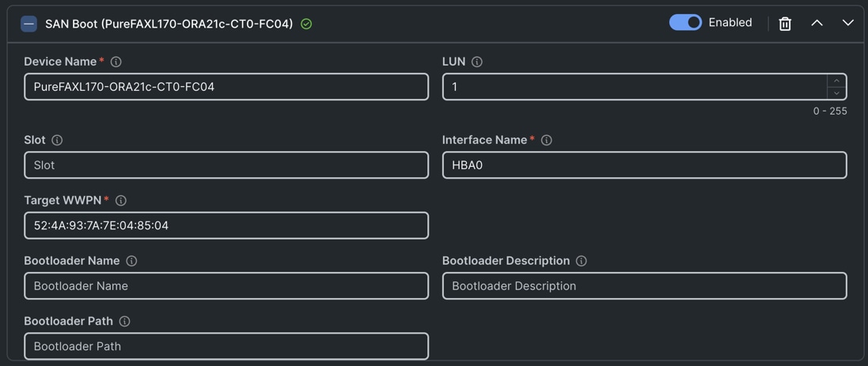Click the Interface Name info icon
The height and width of the screenshot is (366, 868).
click(547, 140)
